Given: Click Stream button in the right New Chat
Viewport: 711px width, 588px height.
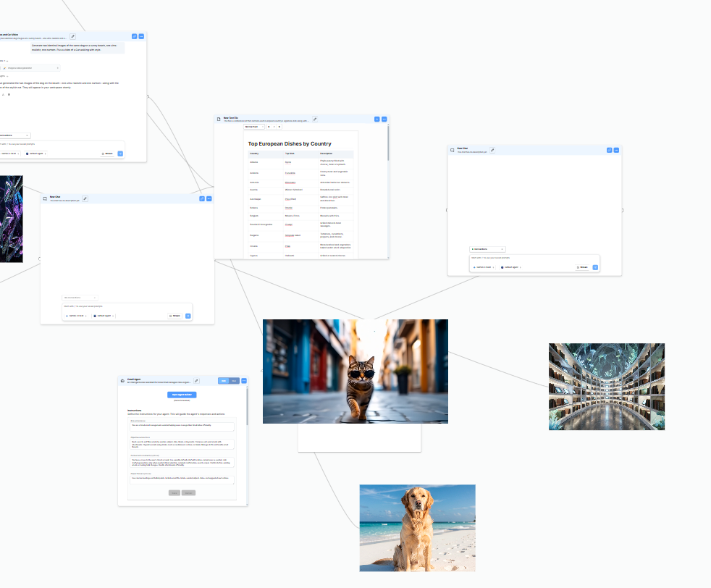Looking at the screenshot, I should coord(582,267).
